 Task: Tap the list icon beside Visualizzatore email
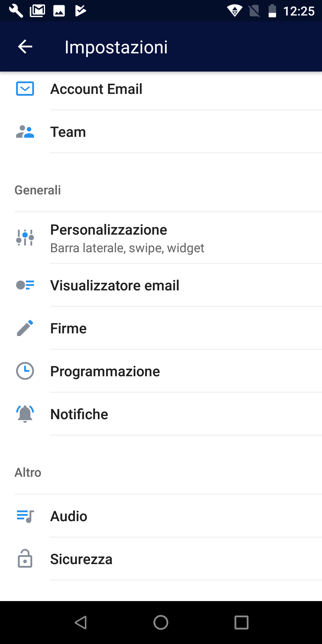pos(25,285)
